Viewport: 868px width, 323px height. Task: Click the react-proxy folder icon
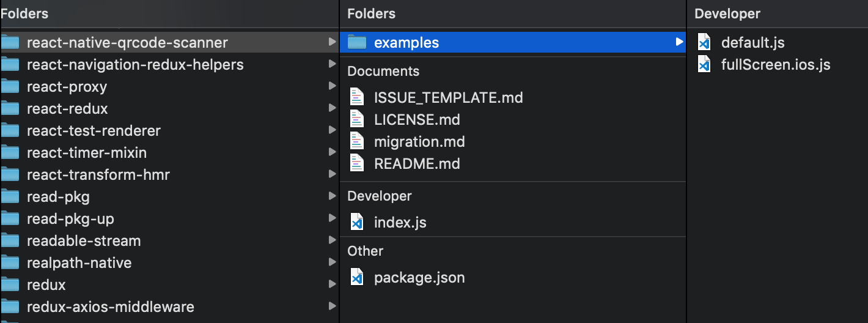click(x=10, y=86)
